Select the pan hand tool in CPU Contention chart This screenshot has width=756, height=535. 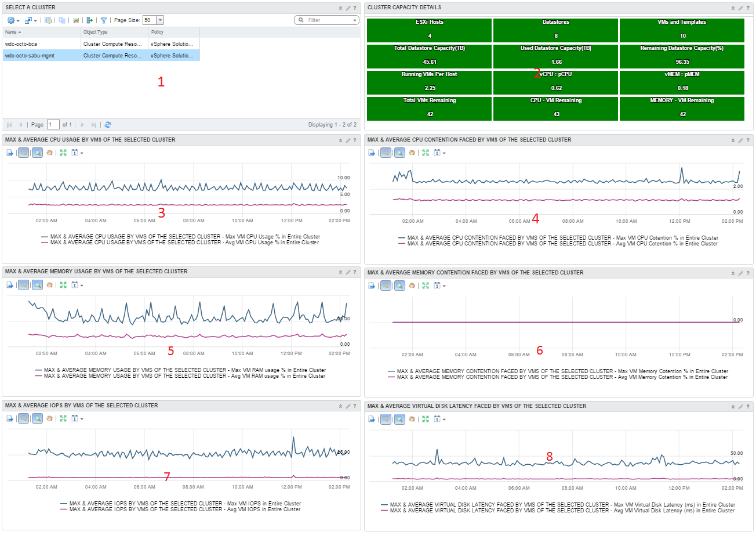click(x=412, y=153)
